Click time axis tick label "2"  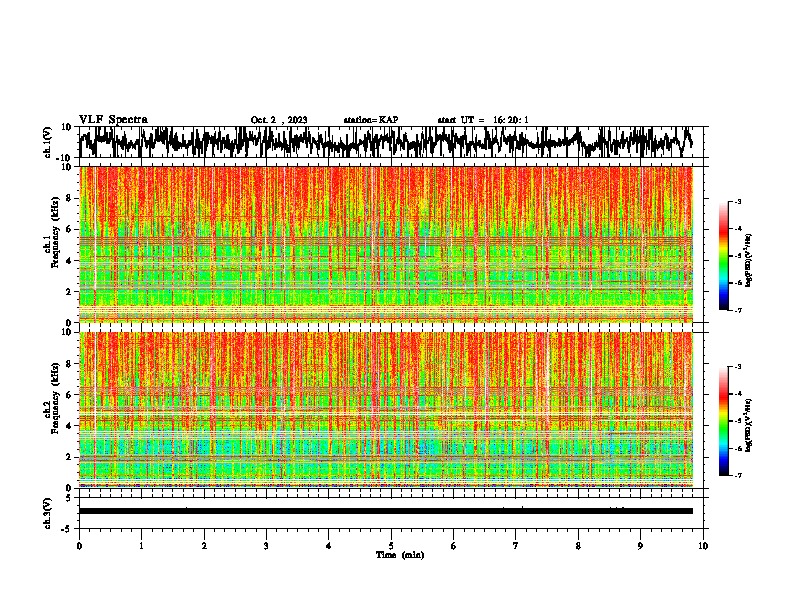coord(204,546)
